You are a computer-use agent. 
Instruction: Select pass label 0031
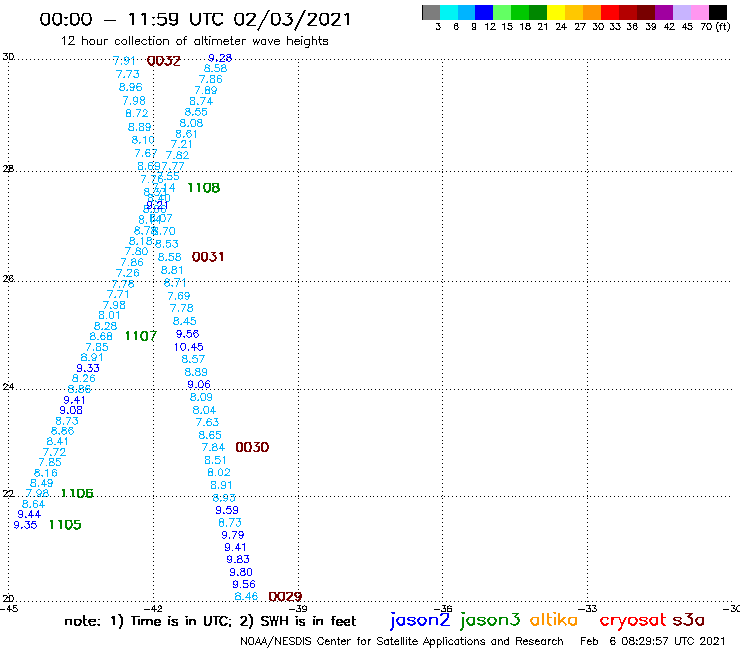pos(208,257)
